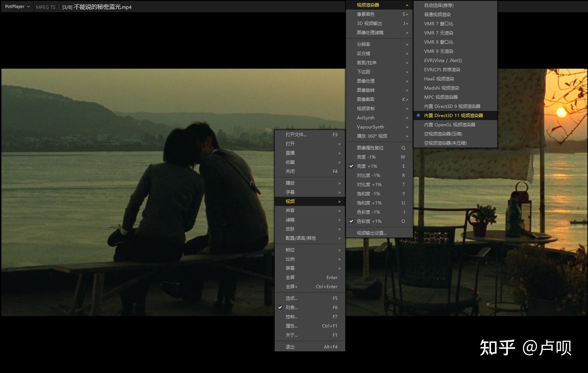The width and height of the screenshot is (588, 373).
Task: Toggle the checked 色彩度 +1% item
Action: click(369, 221)
